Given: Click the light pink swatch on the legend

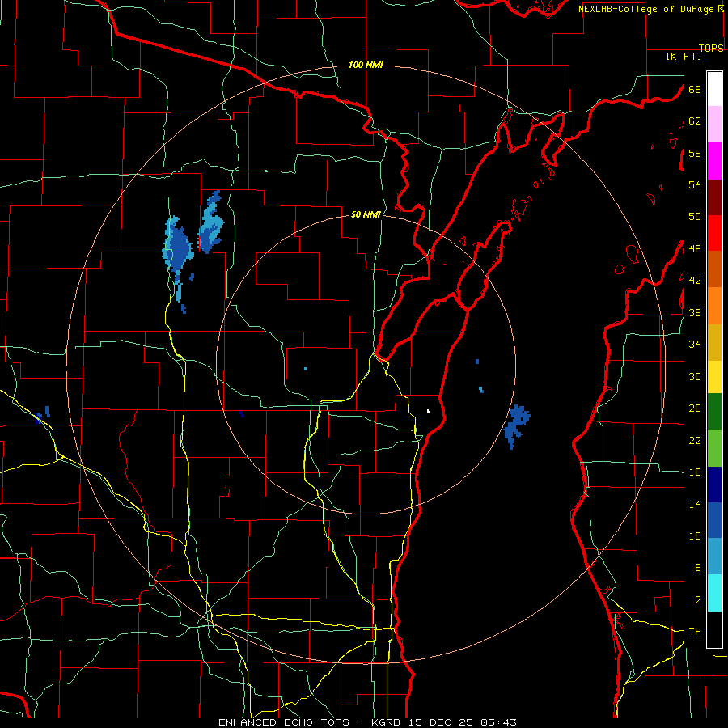Looking at the screenshot, I should (x=714, y=125).
